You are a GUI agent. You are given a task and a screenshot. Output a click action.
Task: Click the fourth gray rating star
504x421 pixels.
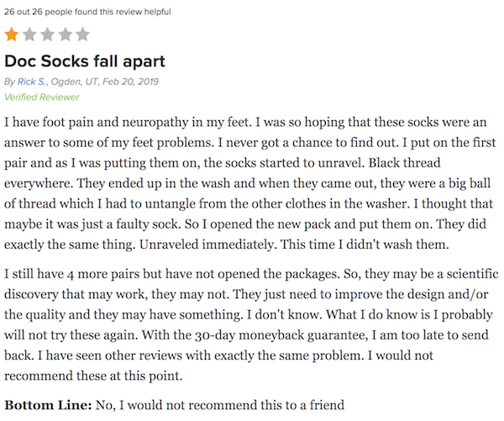point(65,34)
